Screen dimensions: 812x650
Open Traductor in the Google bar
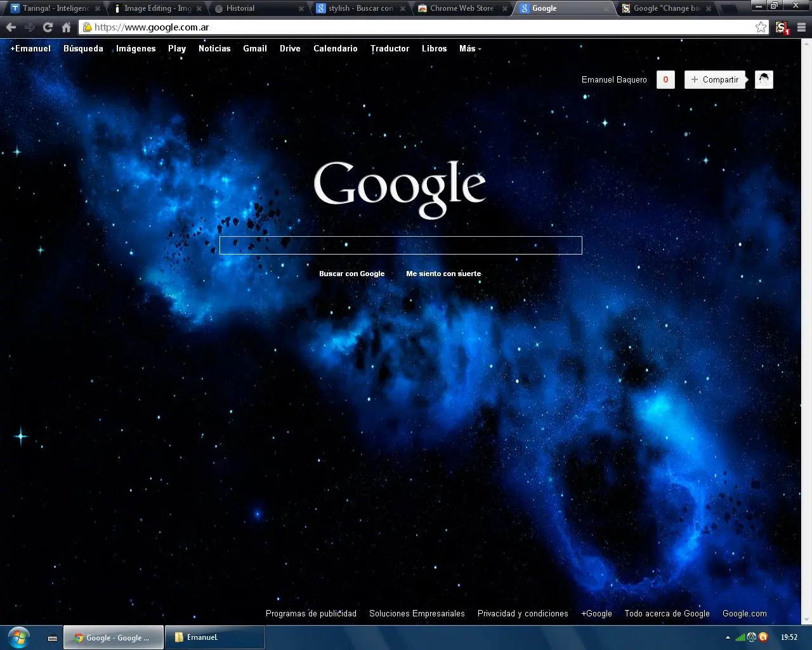pos(390,48)
